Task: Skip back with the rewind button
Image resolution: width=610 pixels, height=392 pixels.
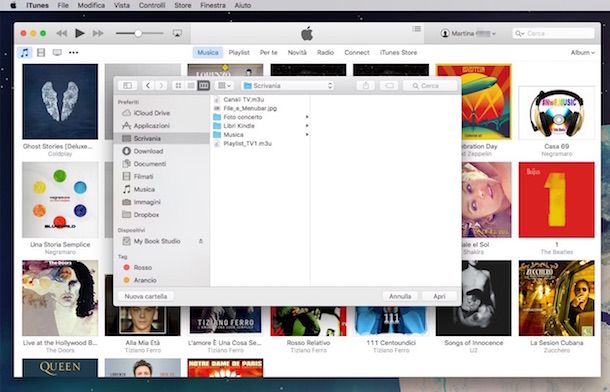Action: click(61, 33)
